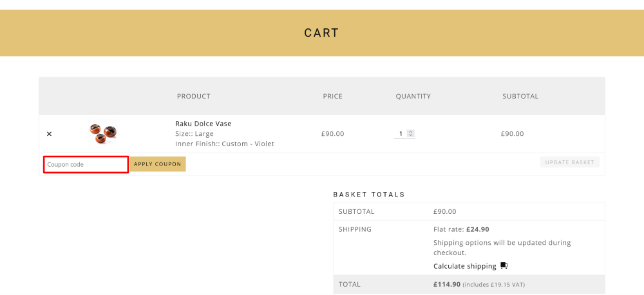Click the PRICE column header
This screenshot has height=295, width=644.
pyautogui.click(x=333, y=96)
